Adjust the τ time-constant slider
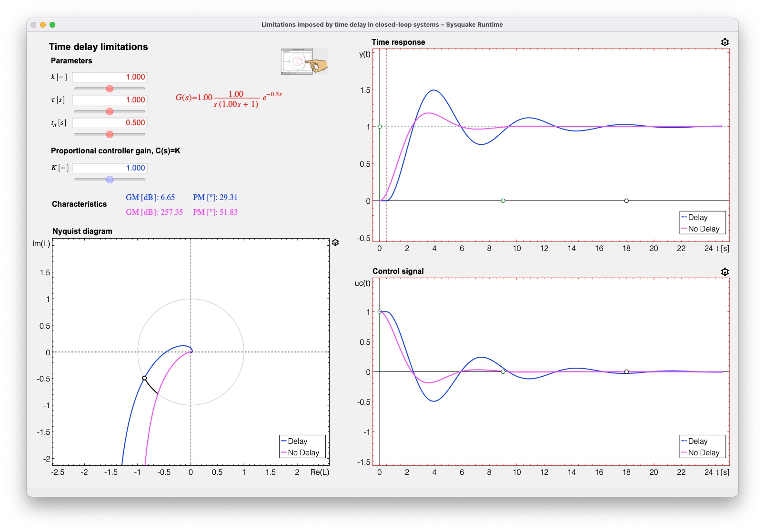This screenshot has width=765, height=532. coord(110,111)
